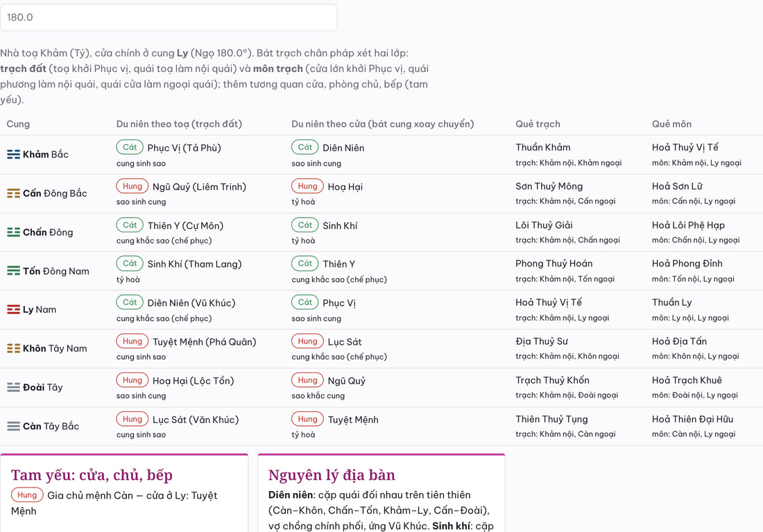Click the Hung badge beside Lục Sát (Văn Khúc)
Image resolution: width=763 pixels, height=532 pixels.
(132, 419)
